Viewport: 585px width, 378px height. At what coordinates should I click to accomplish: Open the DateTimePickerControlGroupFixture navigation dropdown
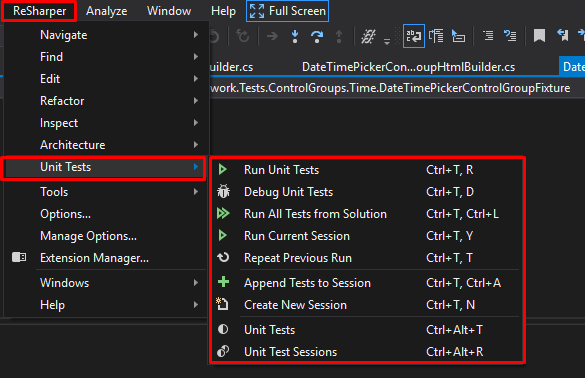click(390, 88)
